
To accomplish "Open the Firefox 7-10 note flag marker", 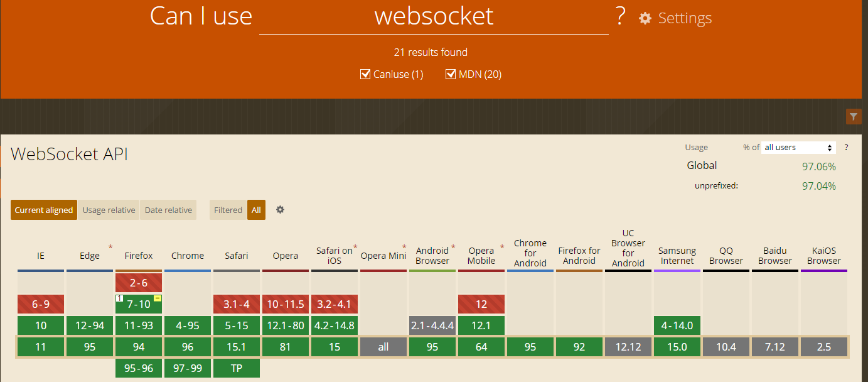I will 158,298.
